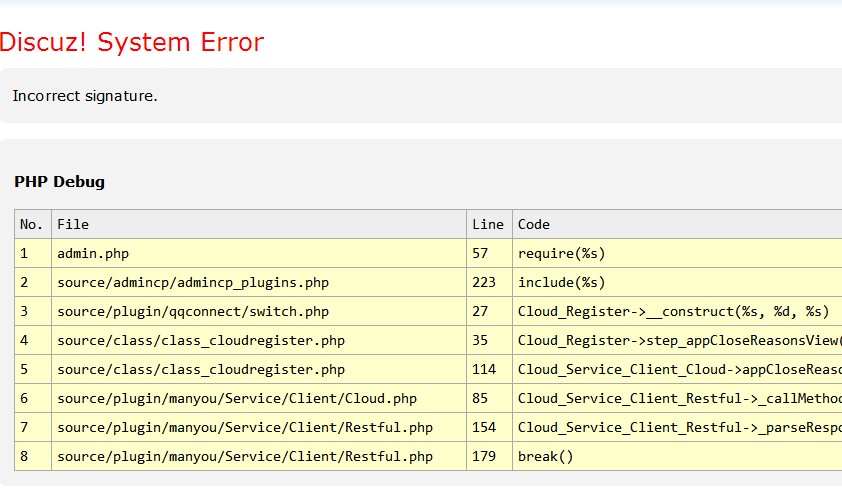Click row number 1 in No. column

click(33, 253)
